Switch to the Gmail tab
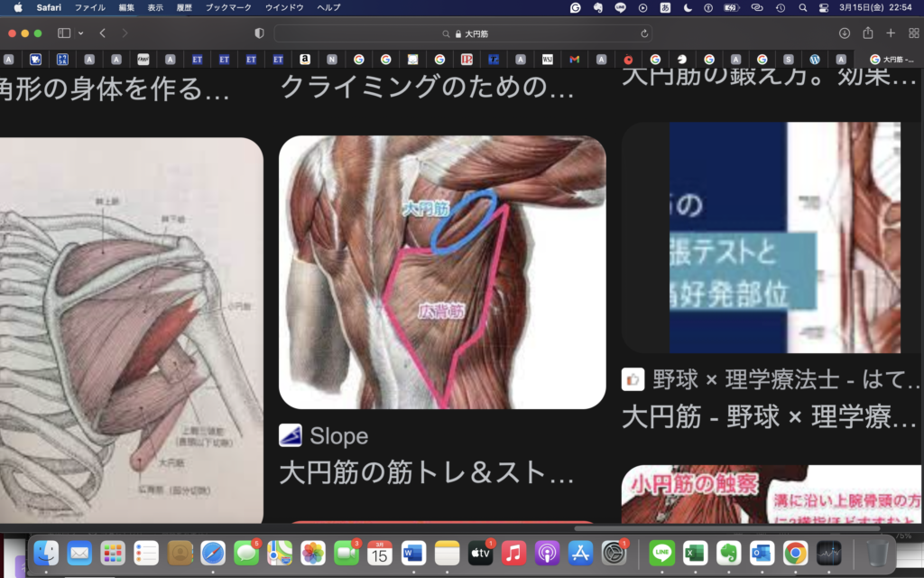 pyautogui.click(x=574, y=60)
